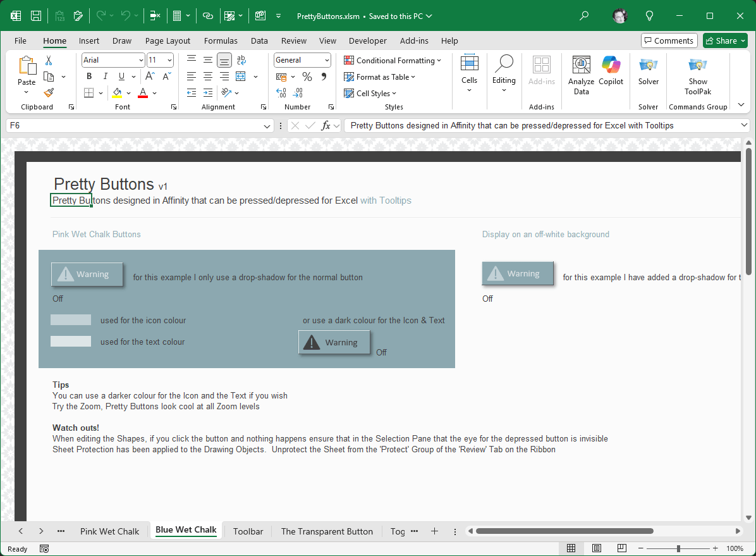Toggle Italic formatting
The image size is (756, 556).
pyautogui.click(x=104, y=77)
